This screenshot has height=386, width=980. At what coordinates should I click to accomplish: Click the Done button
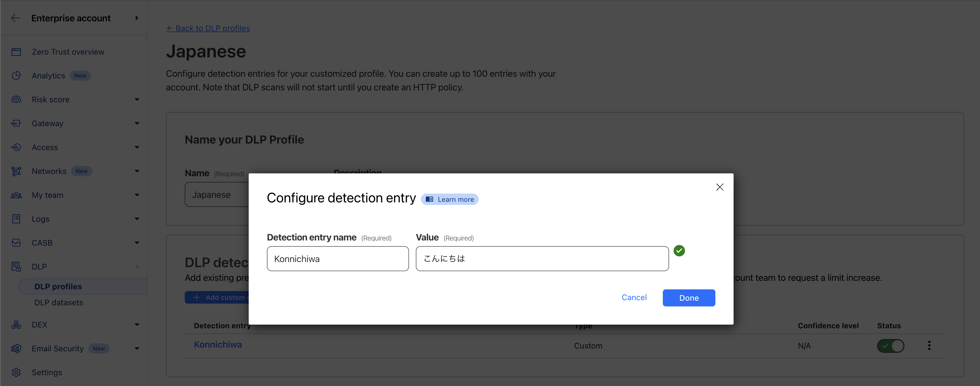click(x=689, y=298)
